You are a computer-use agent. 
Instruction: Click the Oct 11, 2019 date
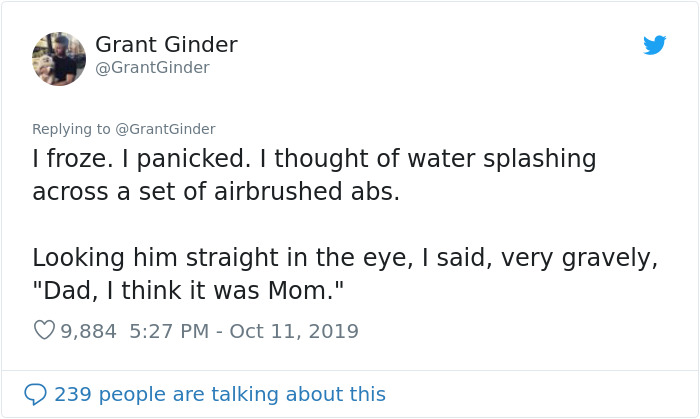(294, 330)
